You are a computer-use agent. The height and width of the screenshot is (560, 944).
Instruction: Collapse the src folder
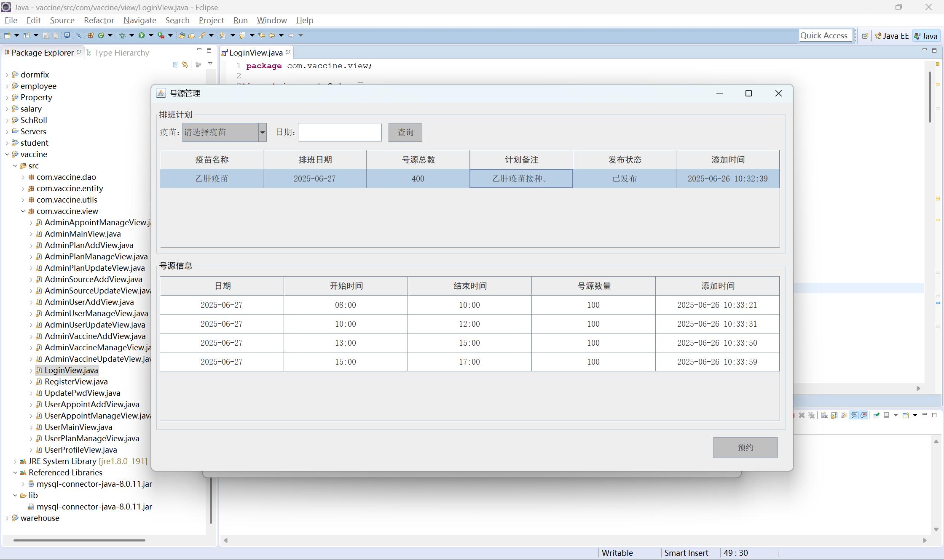pos(15,165)
